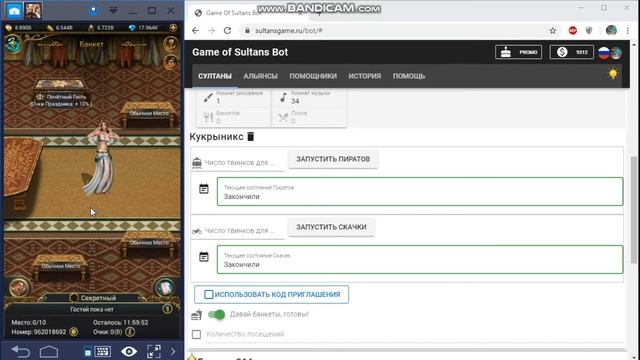Click the music room value 34

pos(295,101)
